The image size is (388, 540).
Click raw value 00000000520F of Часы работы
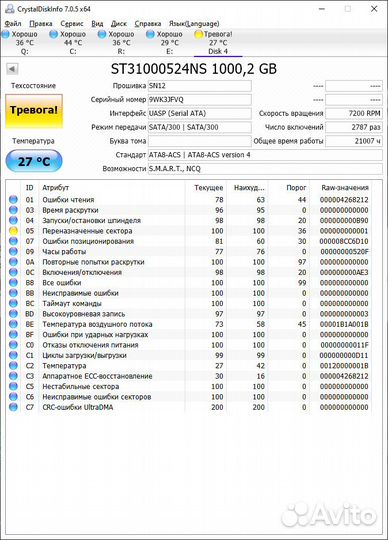pos(344,252)
